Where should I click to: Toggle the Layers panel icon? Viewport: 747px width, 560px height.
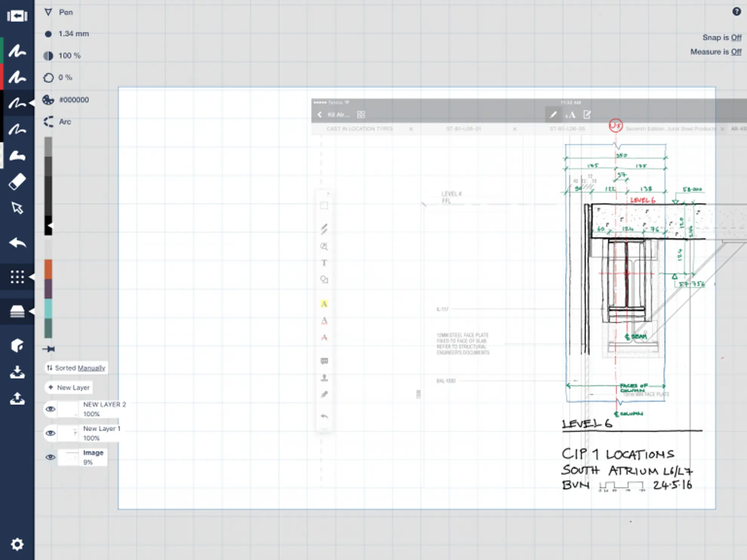pos(17,311)
